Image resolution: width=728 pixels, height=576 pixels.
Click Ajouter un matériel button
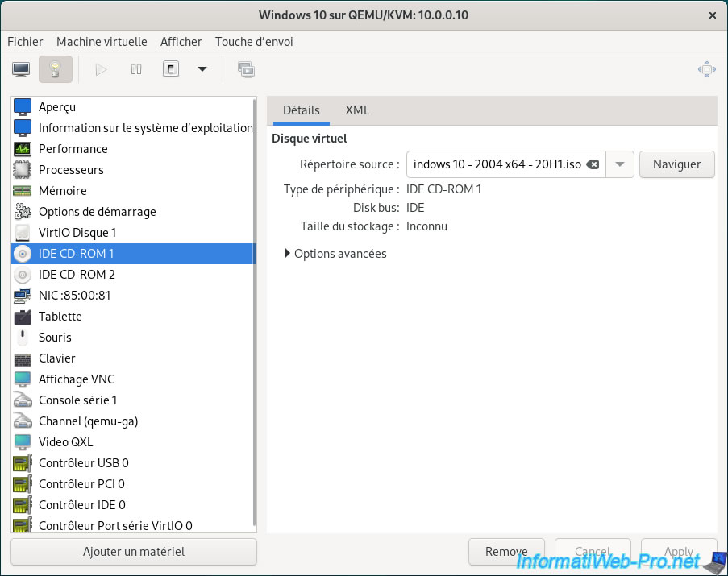134,551
